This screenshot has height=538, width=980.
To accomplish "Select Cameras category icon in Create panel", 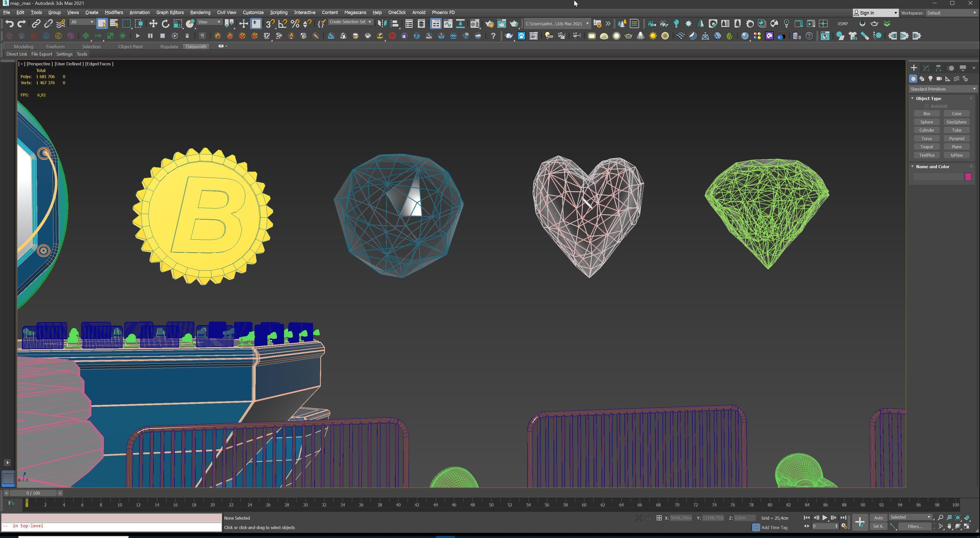I will [939, 79].
